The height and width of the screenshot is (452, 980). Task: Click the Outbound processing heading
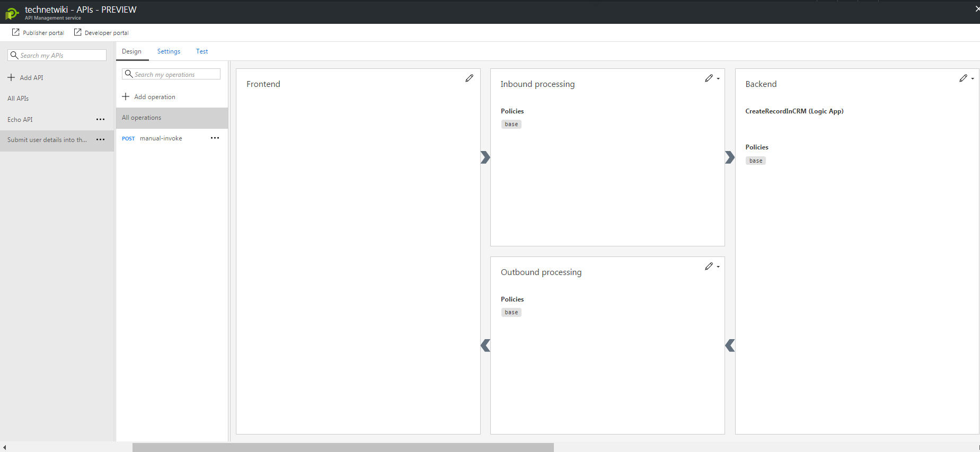click(541, 272)
